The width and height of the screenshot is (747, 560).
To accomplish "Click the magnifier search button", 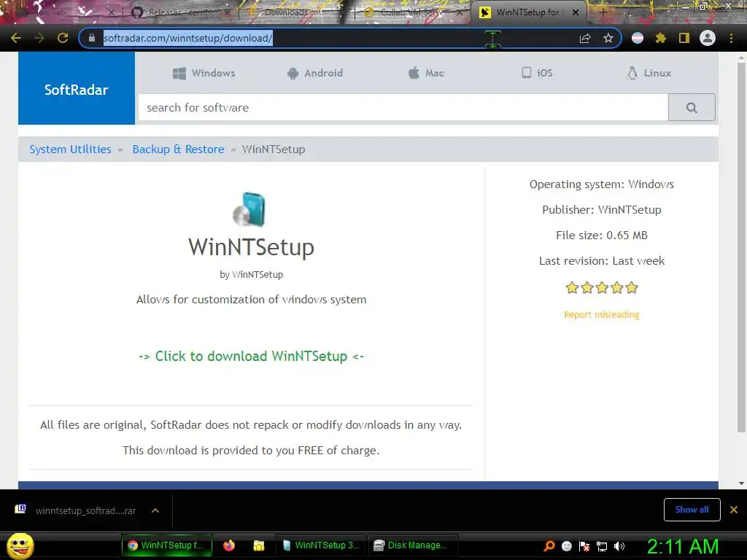I will click(x=692, y=108).
